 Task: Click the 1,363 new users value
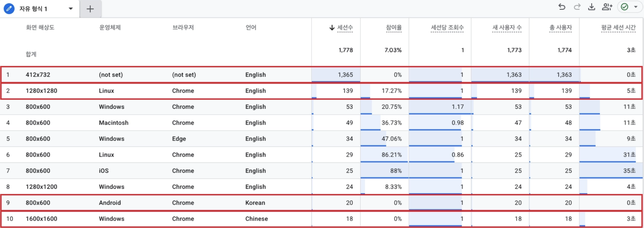pos(514,75)
